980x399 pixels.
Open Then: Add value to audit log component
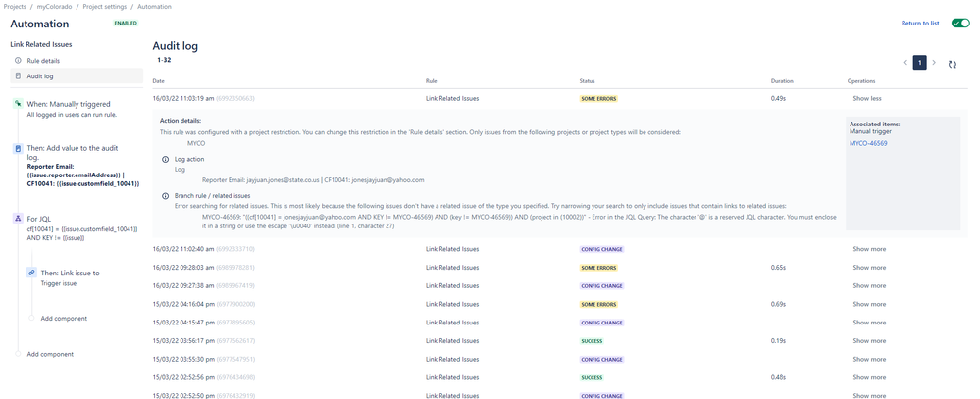76,166
